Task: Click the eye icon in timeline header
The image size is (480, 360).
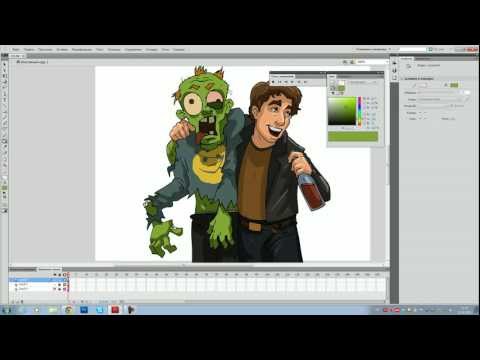Action: (x=55, y=275)
